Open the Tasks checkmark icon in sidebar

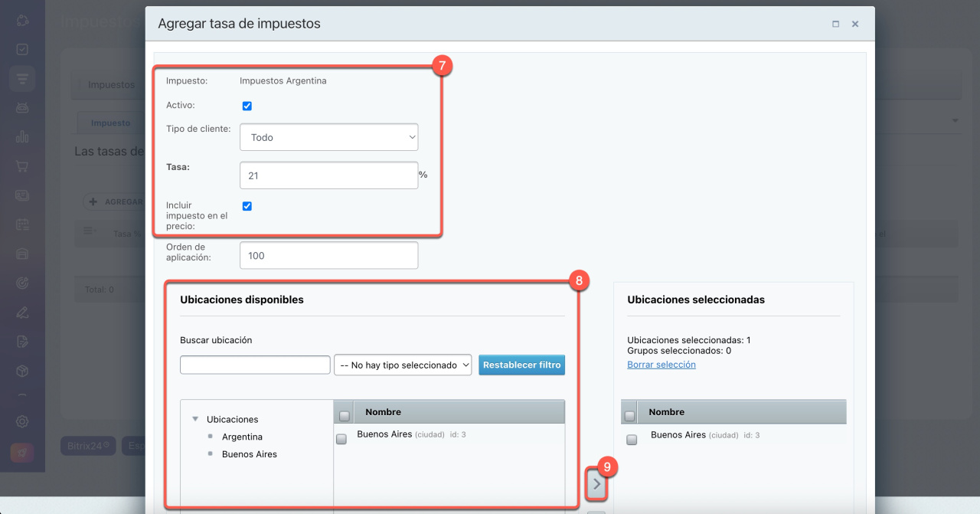[22, 49]
